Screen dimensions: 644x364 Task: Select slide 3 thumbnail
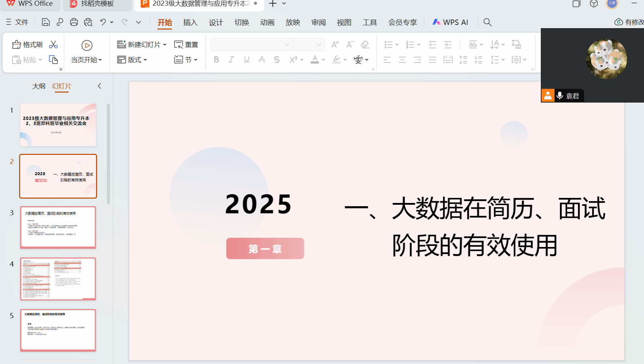58,227
